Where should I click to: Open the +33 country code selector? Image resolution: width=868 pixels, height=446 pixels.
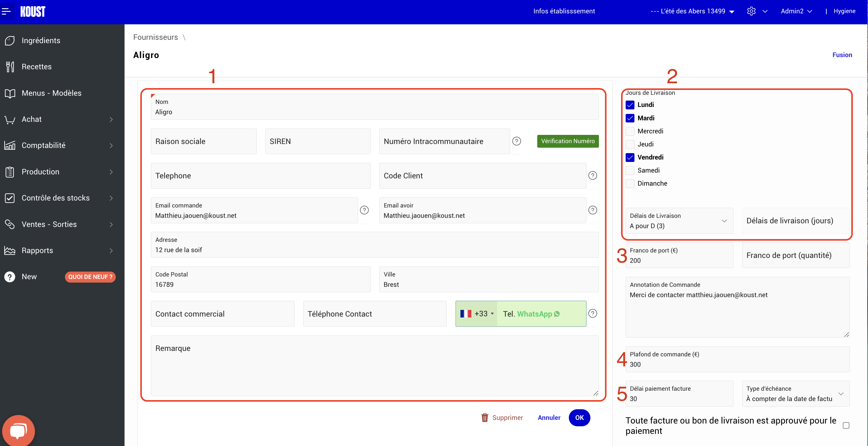(477, 314)
